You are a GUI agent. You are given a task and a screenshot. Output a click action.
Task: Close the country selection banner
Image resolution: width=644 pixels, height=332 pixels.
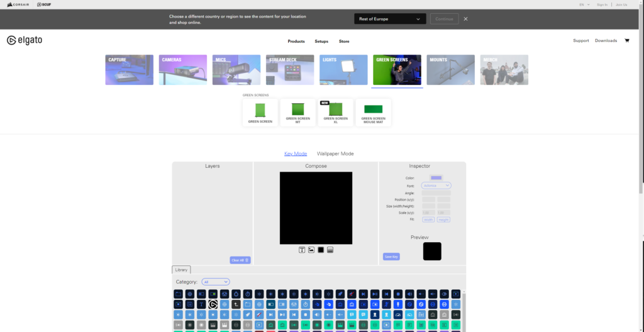tap(466, 19)
